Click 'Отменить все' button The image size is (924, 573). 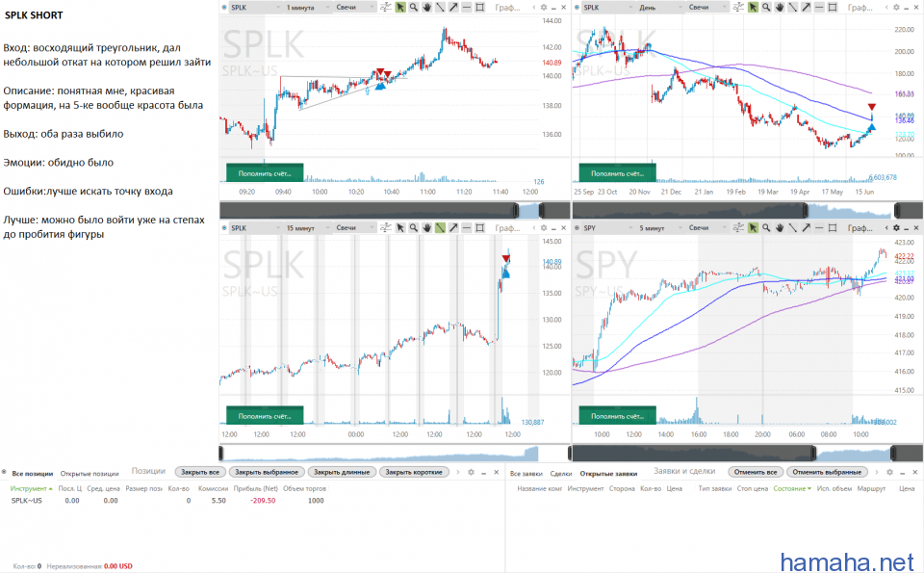[756, 472]
